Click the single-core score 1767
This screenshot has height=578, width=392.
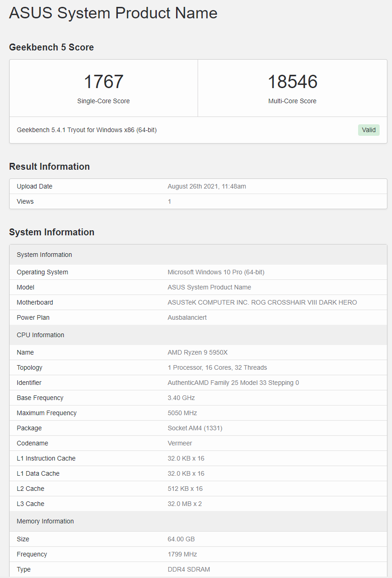pyautogui.click(x=104, y=82)
